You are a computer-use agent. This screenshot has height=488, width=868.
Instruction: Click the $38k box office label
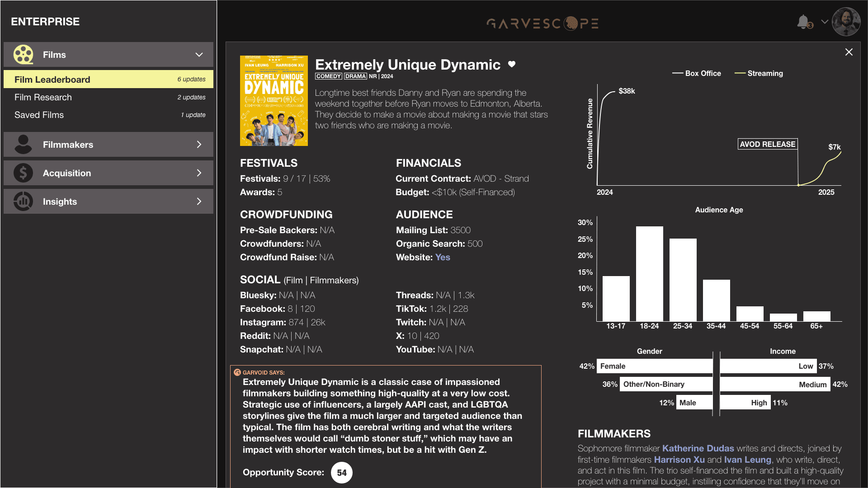[x=627, y=91]
